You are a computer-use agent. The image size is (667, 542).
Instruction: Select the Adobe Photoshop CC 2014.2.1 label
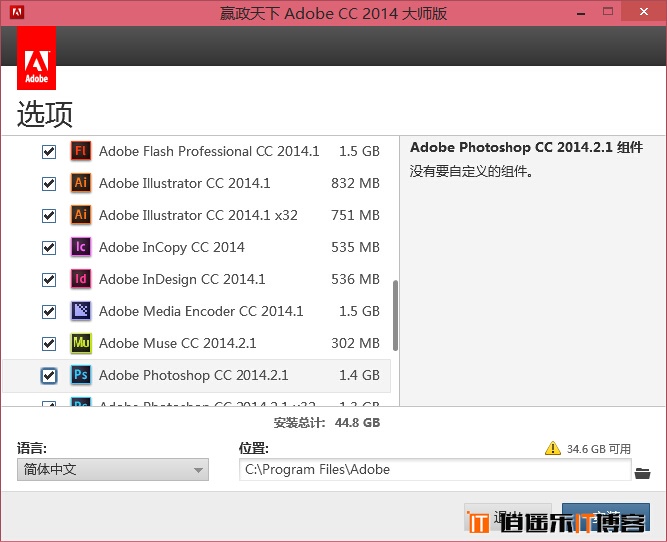tap(194, 375)
